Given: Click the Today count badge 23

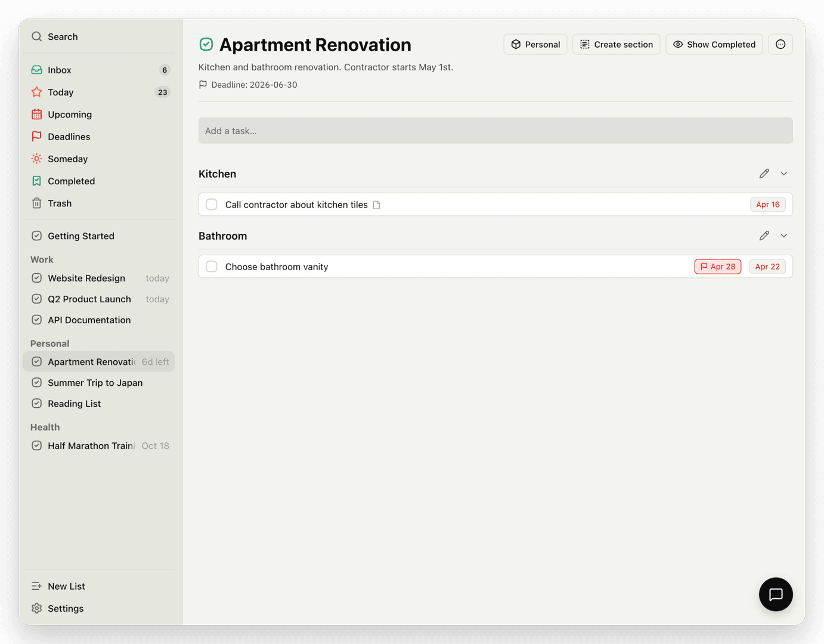Looking at the screenshot, I should click(x=162, y=92).
